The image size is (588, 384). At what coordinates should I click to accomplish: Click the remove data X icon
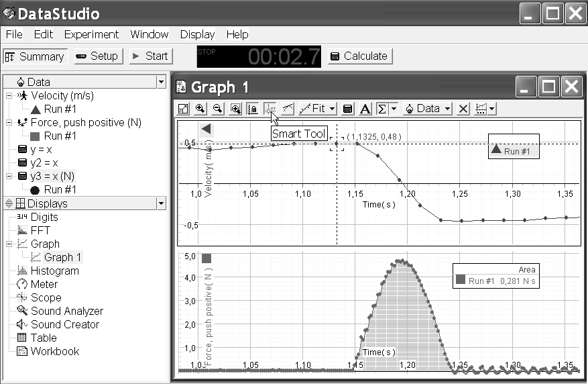[463, 109]
